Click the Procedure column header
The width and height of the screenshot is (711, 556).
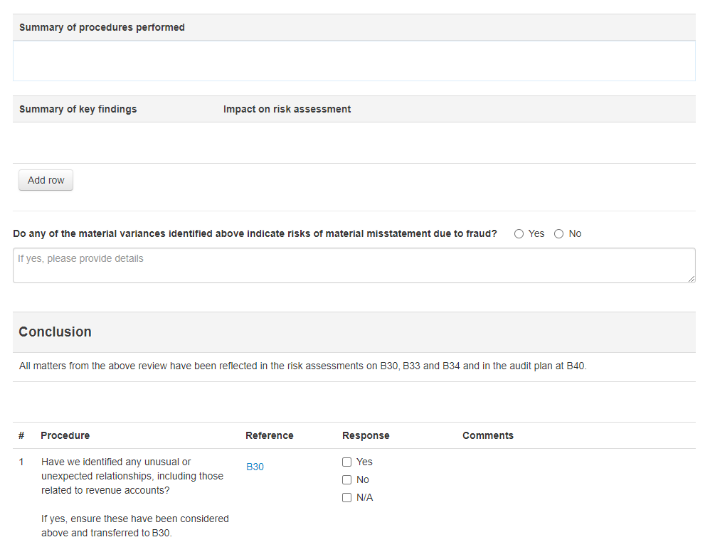point(65,436)
